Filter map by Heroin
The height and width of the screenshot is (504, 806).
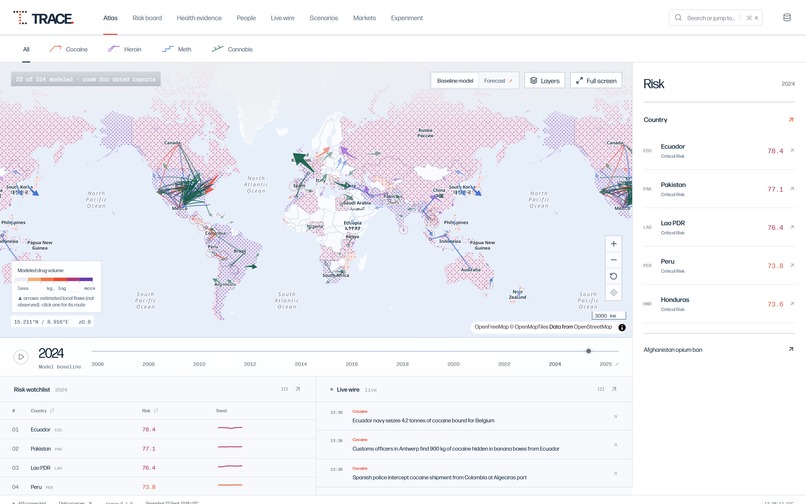click(x=124, y=49)
